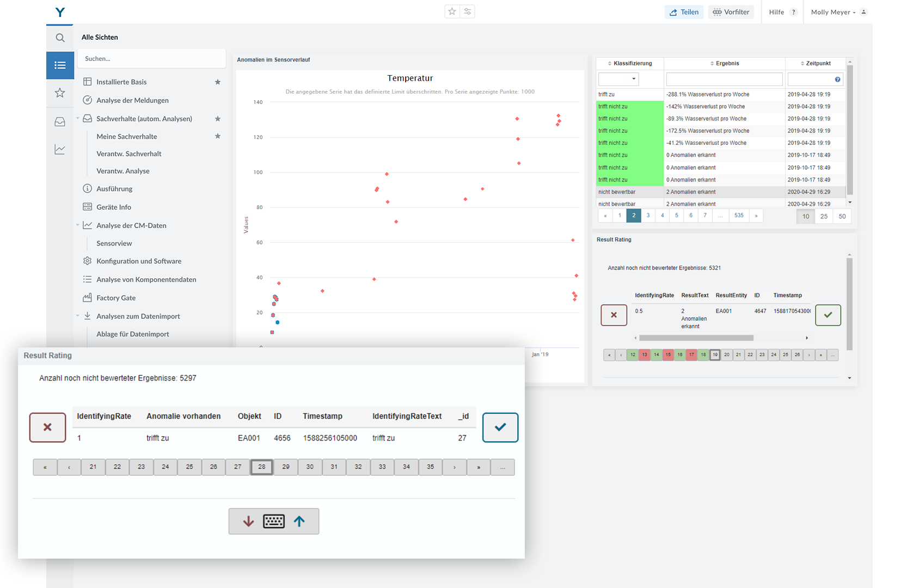The height and width of the screenshot is (588, 919).
Task: Open the line chart sidebar icon
Action: [60, 150]
